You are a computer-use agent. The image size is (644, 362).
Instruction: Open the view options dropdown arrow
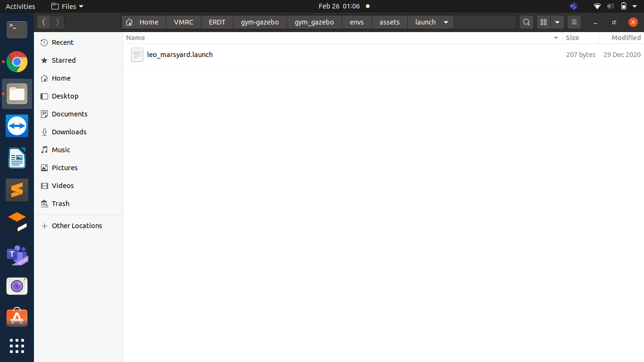[557, 22]
